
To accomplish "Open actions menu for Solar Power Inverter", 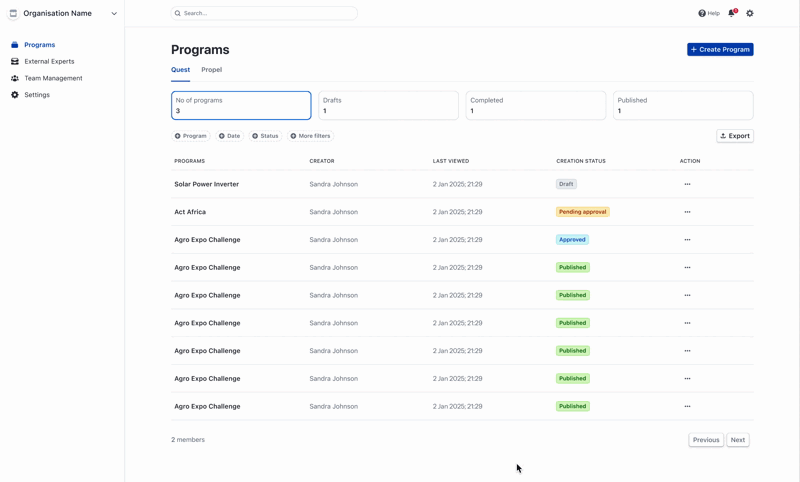I will (x=687, y=184).
